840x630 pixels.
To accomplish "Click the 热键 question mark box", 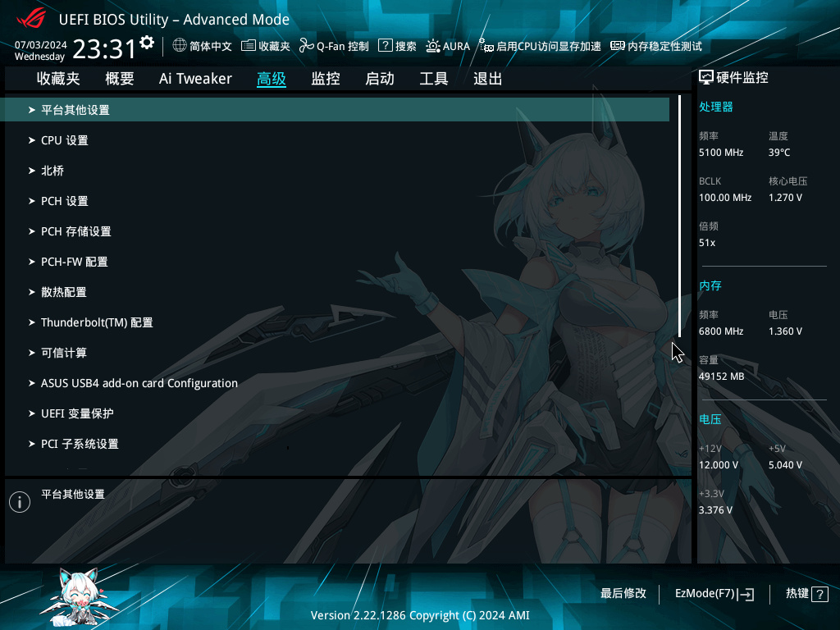I will coord(819,594).
